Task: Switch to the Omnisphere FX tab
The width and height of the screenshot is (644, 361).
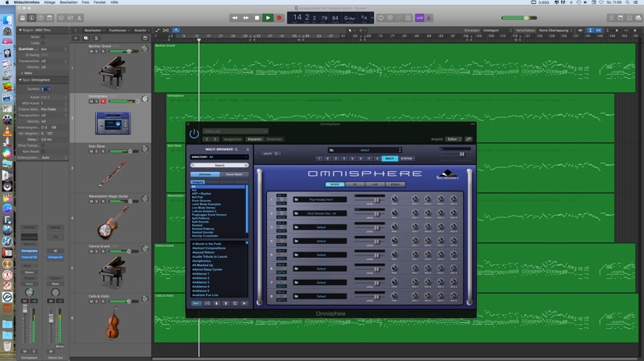Action: pos(355,184)
